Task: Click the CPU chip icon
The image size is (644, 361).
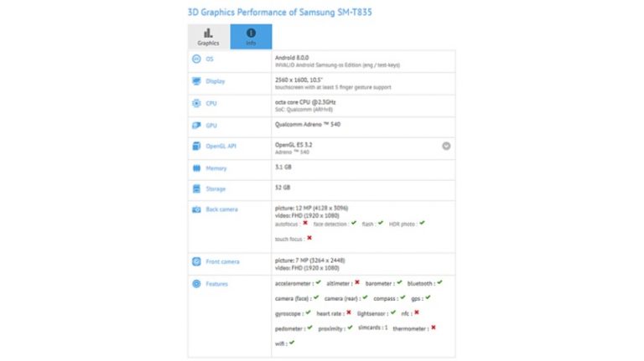Action: 196,103
